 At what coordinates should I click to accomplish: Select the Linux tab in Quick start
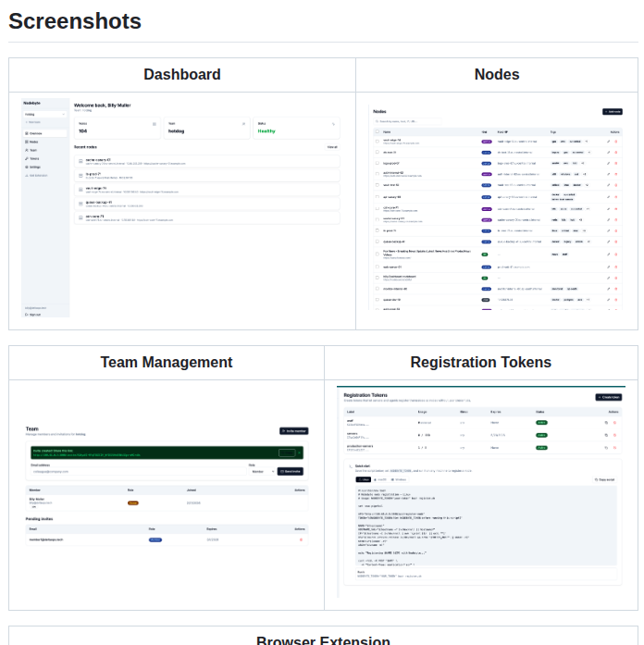[x=363, y=479]
